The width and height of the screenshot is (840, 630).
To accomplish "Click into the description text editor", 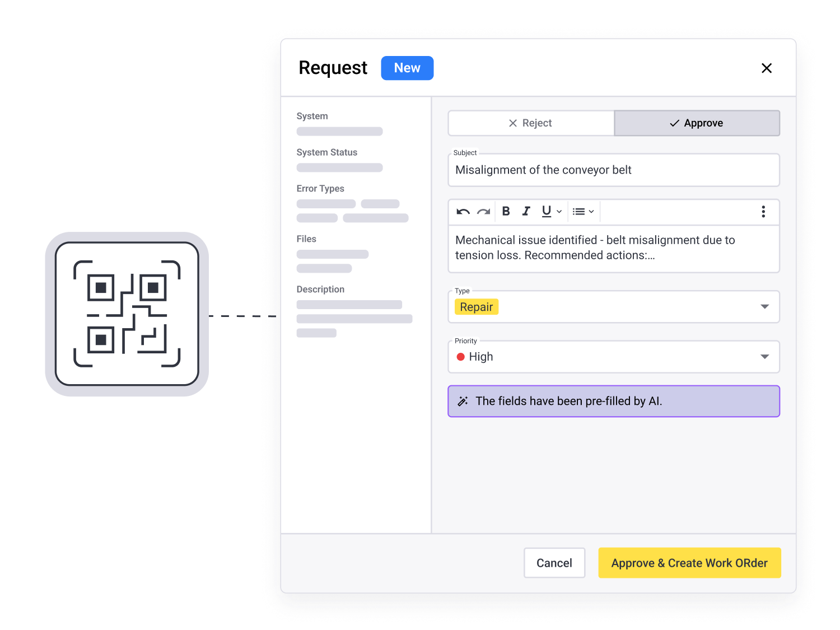I will point(614,248).
